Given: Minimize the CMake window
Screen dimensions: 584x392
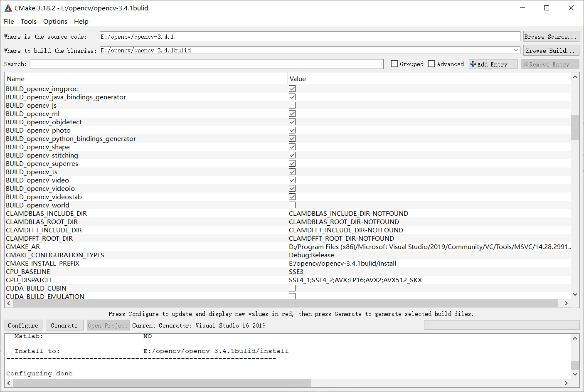Looking at the screenshot, I should point(522,8).
